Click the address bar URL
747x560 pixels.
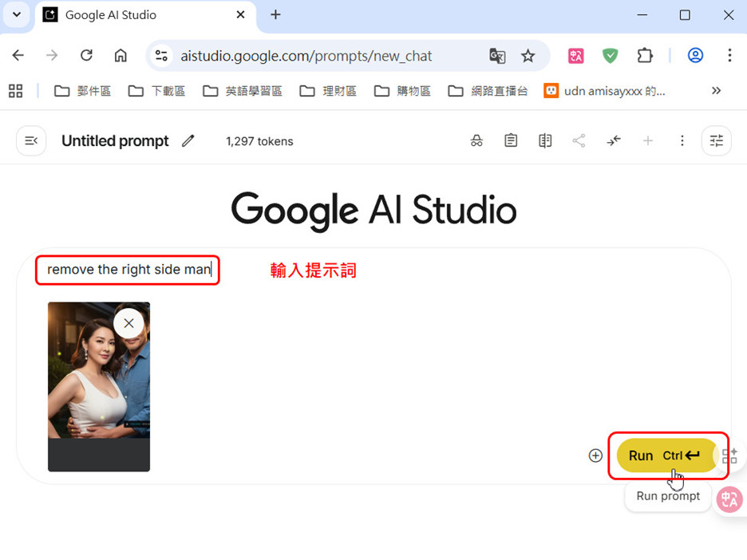(x=306, y=56)
